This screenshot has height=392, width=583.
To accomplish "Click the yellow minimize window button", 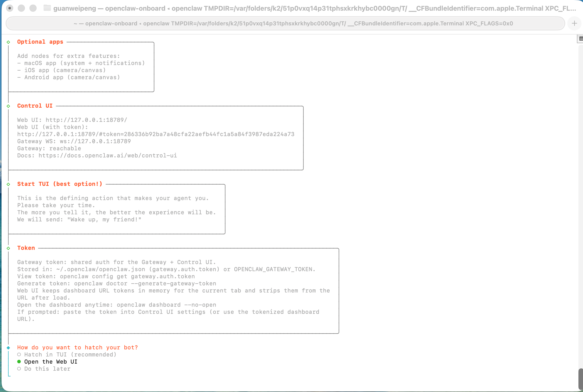I will pyautogui.click(x=21, y=8).
